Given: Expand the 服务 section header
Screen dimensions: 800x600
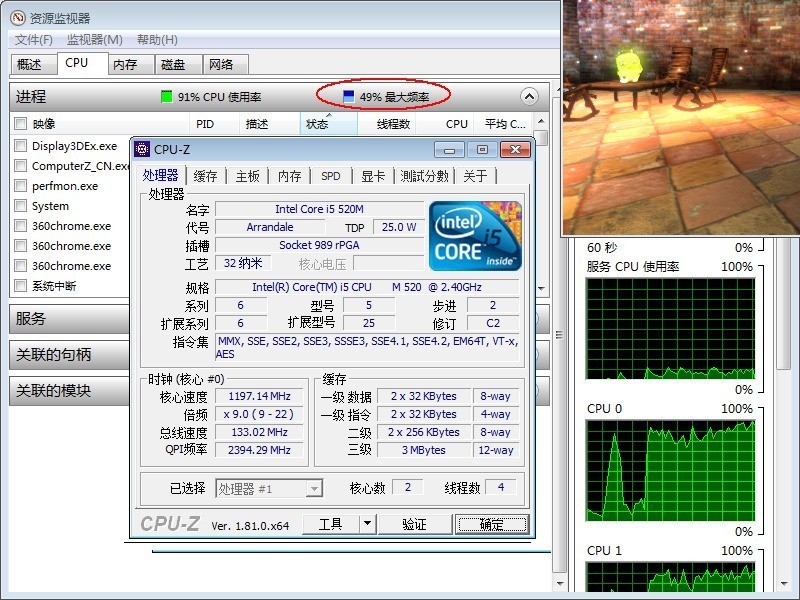Looking at the screenshot, I should click(x=70, y=319).
